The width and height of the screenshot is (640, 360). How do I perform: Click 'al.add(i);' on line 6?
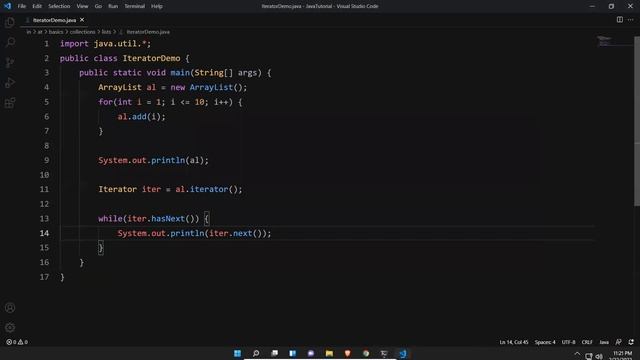tap(142, 117)
